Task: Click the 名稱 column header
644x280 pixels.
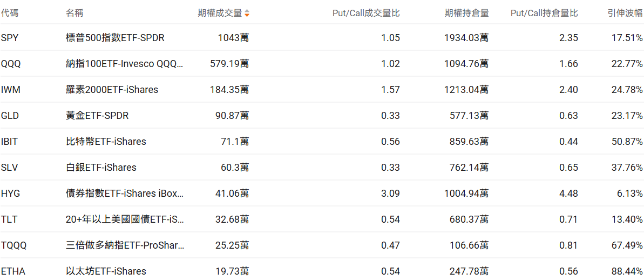Action: 74,13
